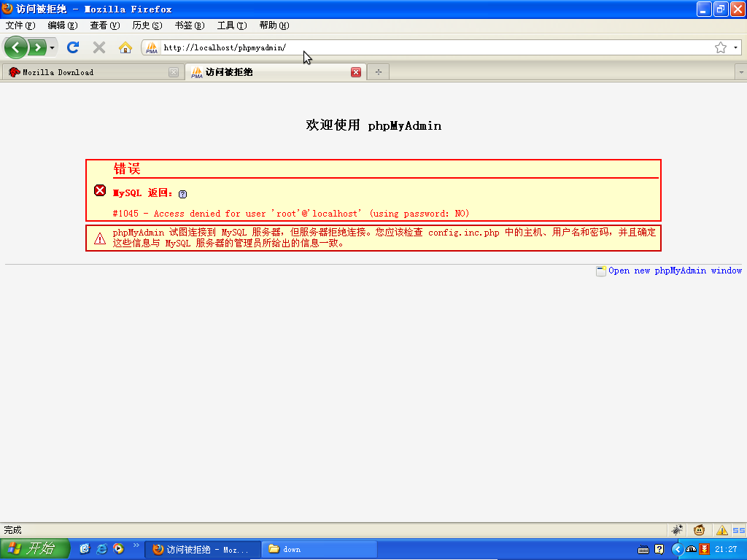Open the 历史(S) menu
Viewport: 747px width, 560px height.
pyautogui.click(x=147, y=26)
